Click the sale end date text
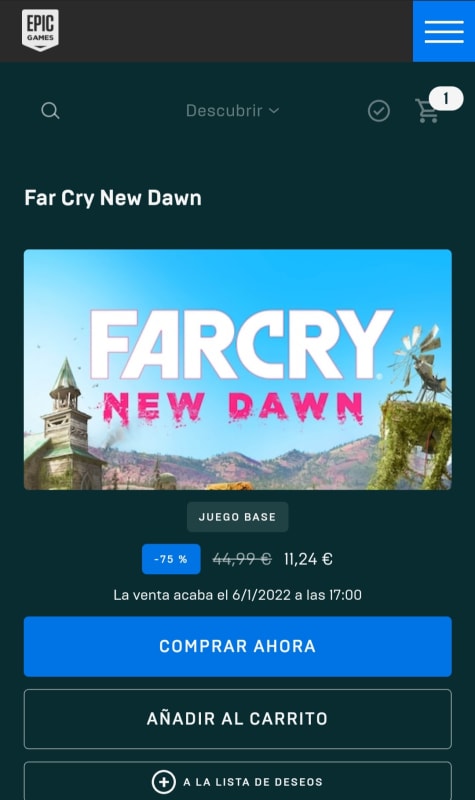This screenshot has height=800, width=475. pyautogui.click(x=238, y=595)
